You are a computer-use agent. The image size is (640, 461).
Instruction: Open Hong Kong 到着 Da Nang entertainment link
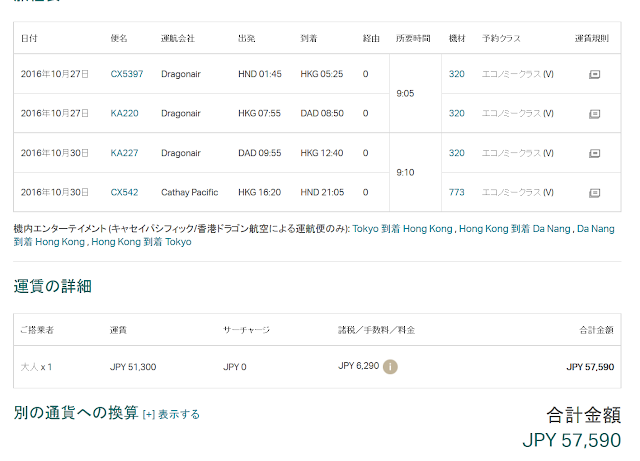pyautogui.click(x=515, y=229)
